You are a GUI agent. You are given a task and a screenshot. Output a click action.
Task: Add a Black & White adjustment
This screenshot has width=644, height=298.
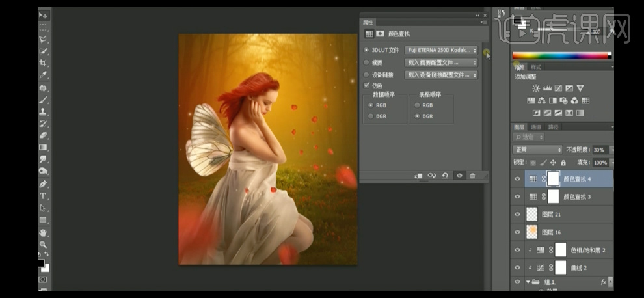pos(553,100)
